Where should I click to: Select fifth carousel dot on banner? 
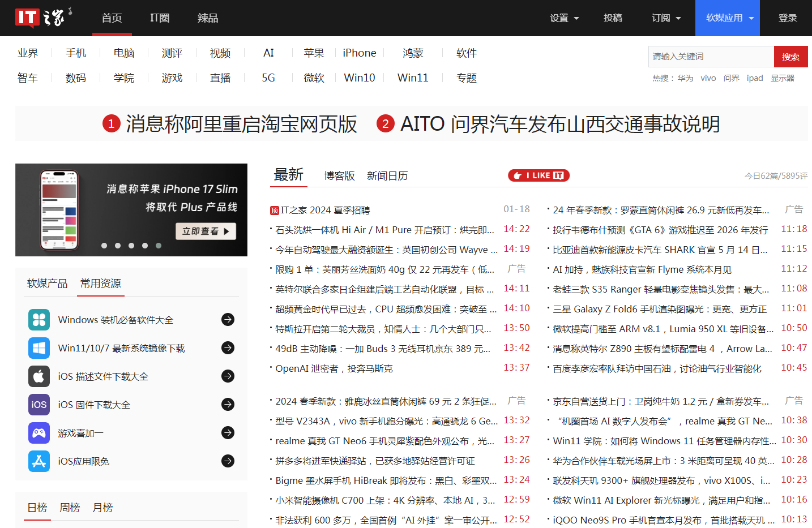(x=159, y=246)
